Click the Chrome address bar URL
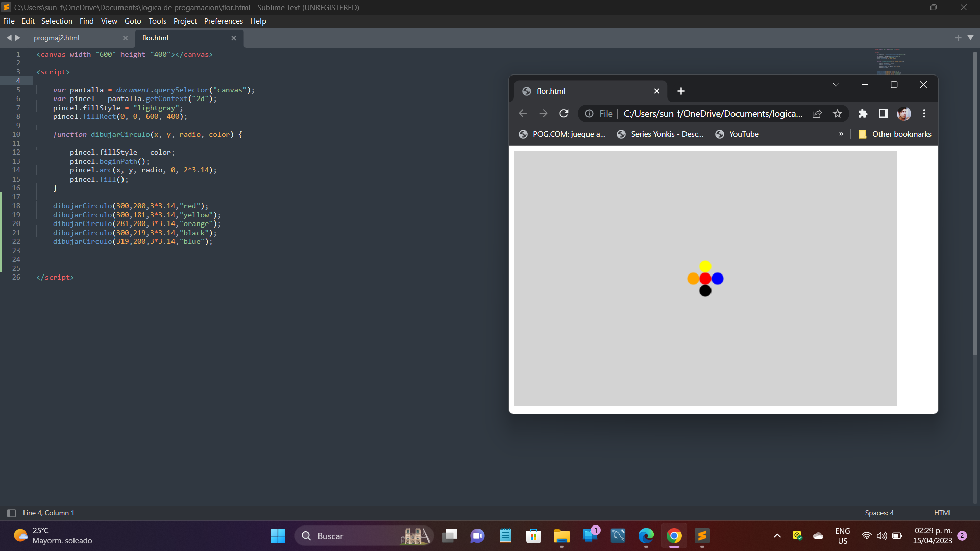Image resolution: width=980 pixels, height=551 pixels. 713,114
